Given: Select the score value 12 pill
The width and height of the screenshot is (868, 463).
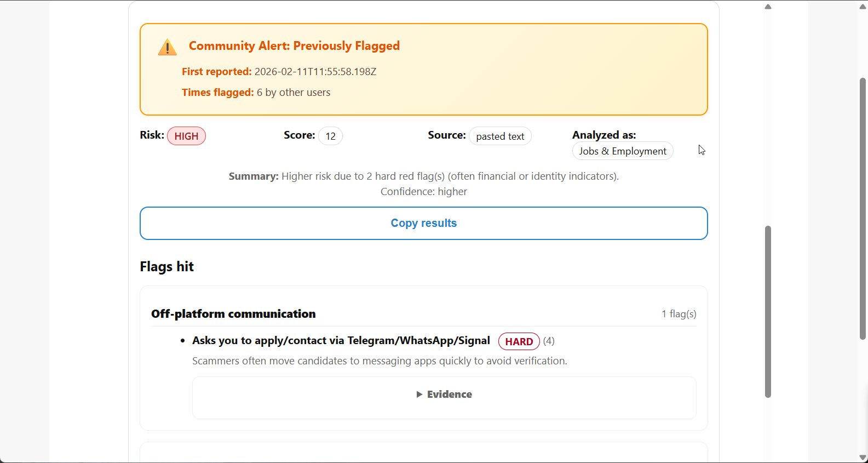Looking at the screenshot, I should tap(330, 136).
